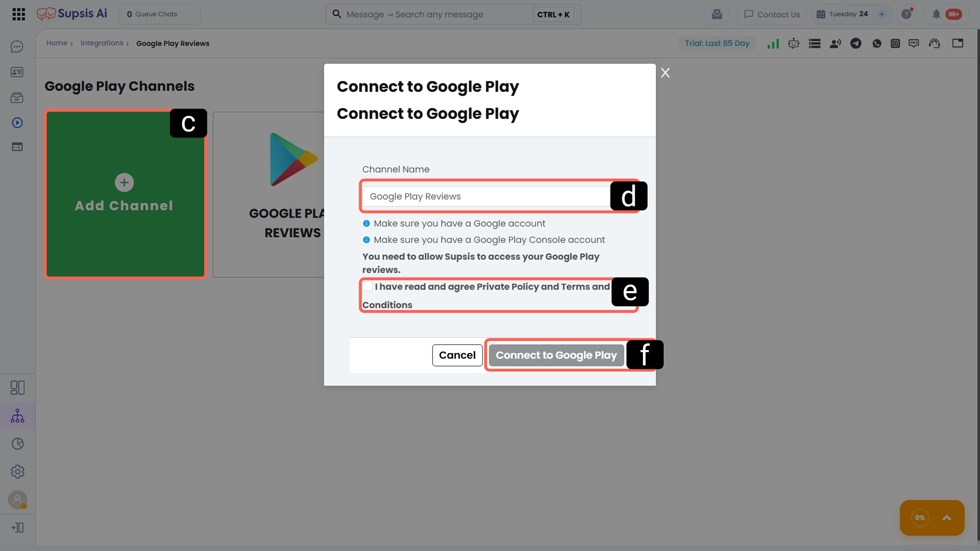Open the chatbot icon in the toolbar
The height and width of the screenshot is (551, 980).
(x=794, y=43)
